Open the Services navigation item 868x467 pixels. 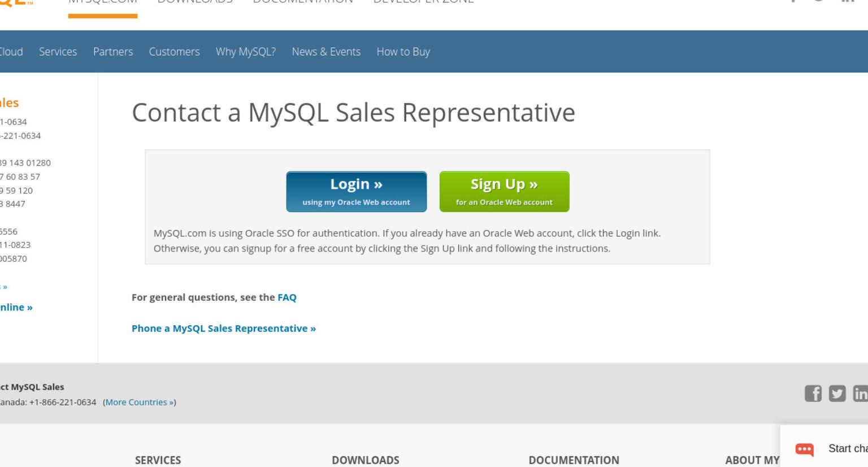[58, 51]
